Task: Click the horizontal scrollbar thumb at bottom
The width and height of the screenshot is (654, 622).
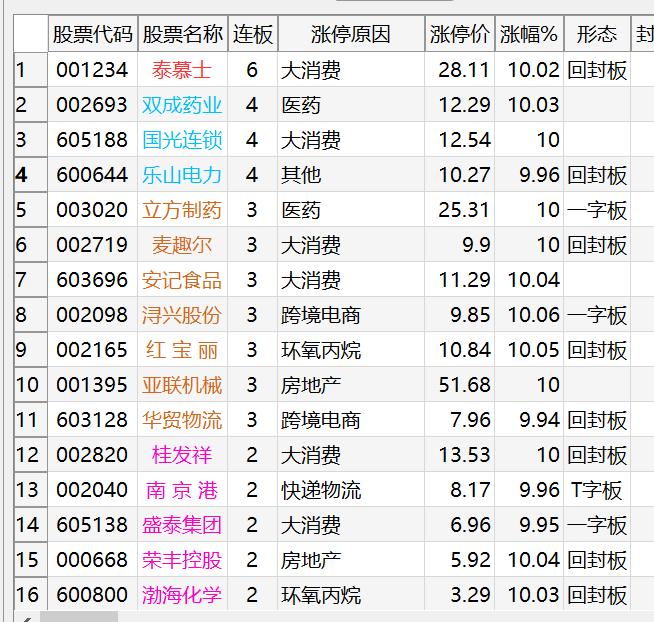Action: [79, 617]
